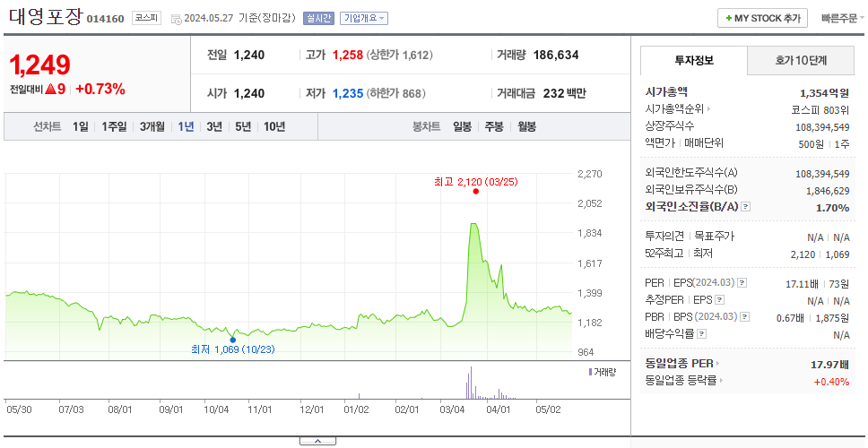Screen dimensions: 868x448
Task: Open the 동일업종 PER link
Action: point(679,364)
